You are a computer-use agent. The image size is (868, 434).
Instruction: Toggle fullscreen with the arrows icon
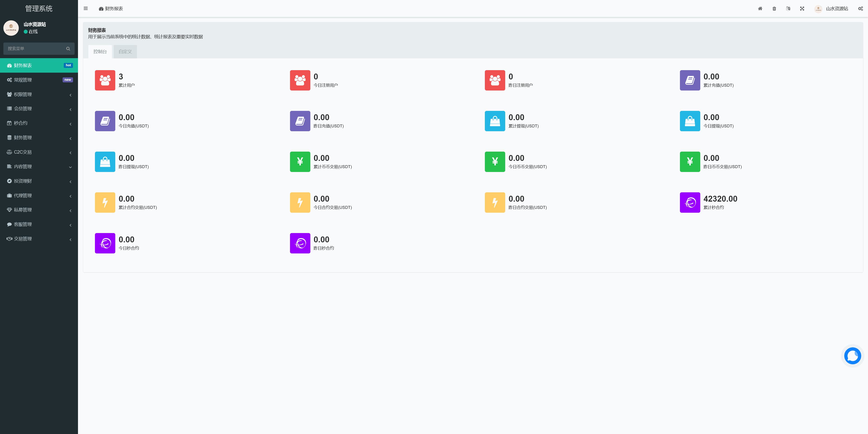802,9
